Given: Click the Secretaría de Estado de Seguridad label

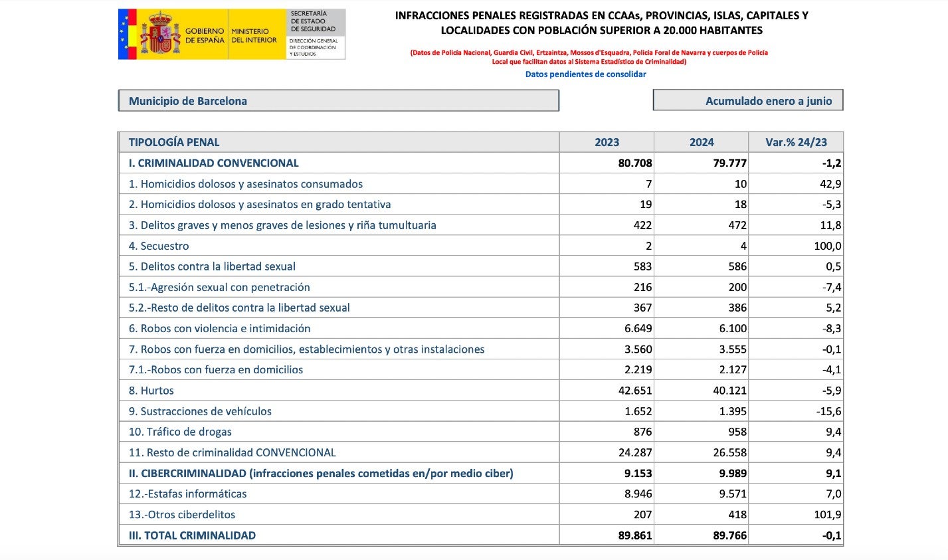Looking at the screenshot, I should click(x=309, y=22).
